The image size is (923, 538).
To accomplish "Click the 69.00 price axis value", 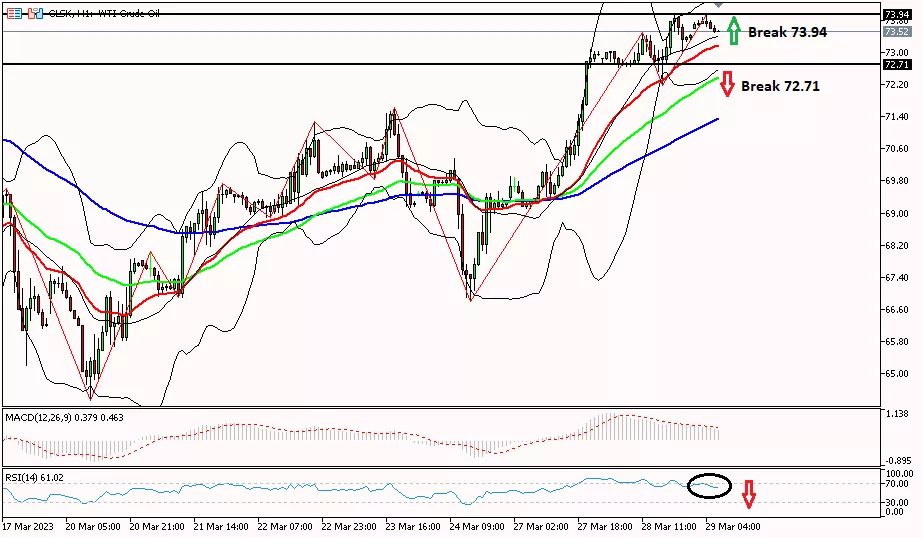I will (897, 214).
